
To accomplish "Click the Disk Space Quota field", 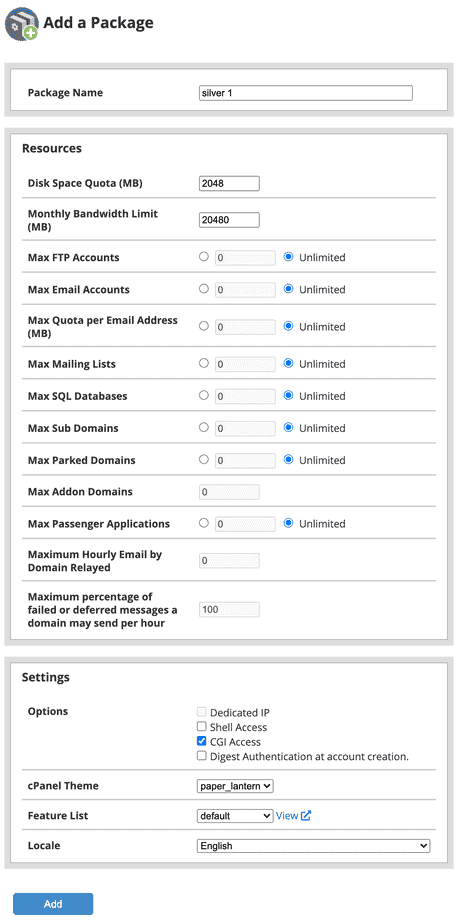I will point(229,184).
